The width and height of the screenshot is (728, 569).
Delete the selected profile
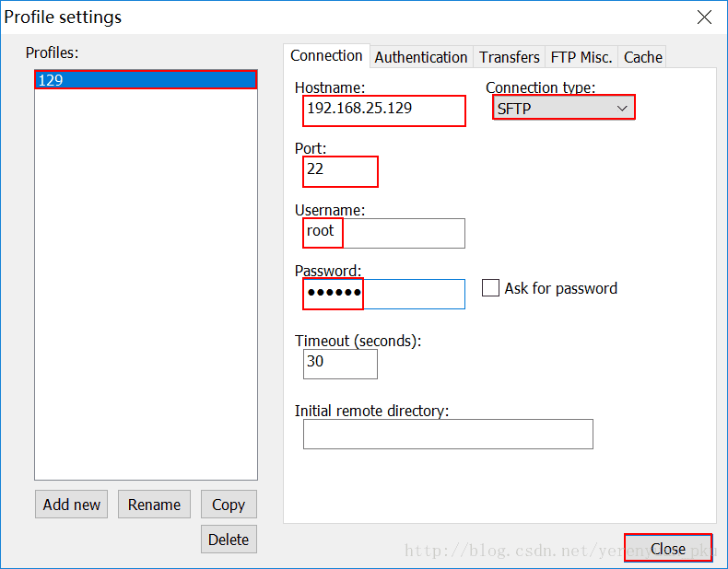(228, 540)
